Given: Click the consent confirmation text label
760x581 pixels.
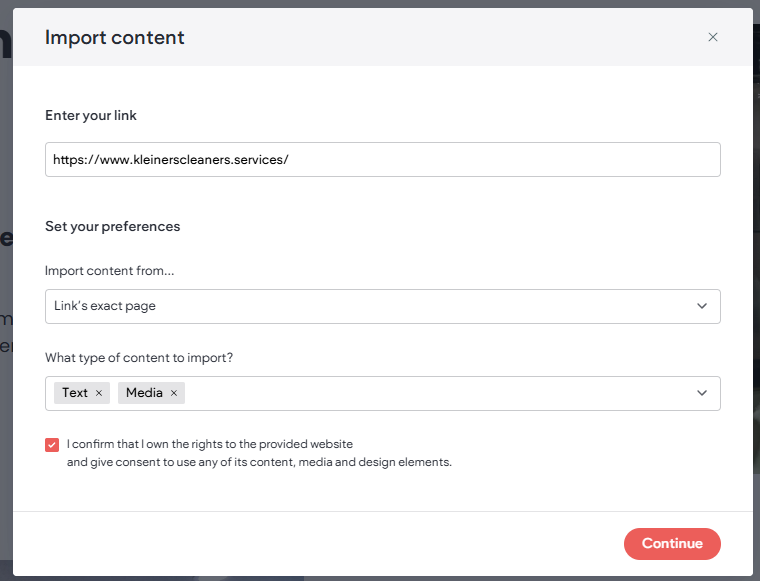Looking at the screenshot, I should coord(210,444).
